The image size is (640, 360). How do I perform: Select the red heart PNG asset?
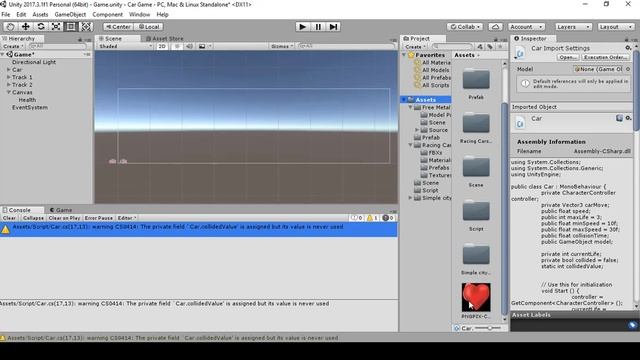tap(476, 297)
